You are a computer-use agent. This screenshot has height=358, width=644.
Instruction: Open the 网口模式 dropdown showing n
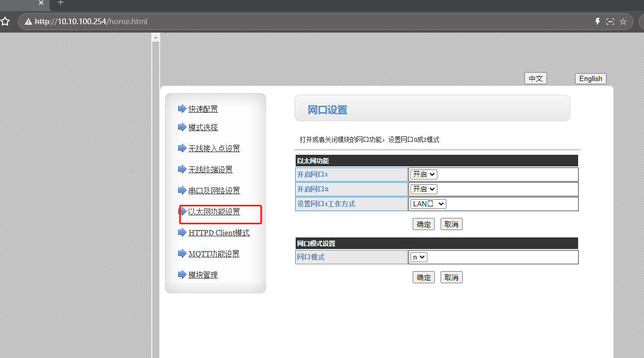coord(419,257)
